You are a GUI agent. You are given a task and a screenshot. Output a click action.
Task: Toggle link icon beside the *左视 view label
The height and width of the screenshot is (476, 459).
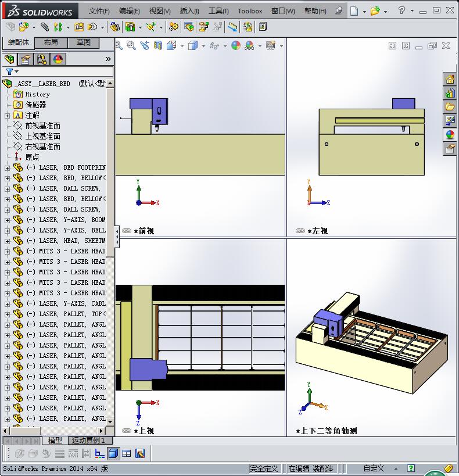pyautogui.click(x=300, y=231)
